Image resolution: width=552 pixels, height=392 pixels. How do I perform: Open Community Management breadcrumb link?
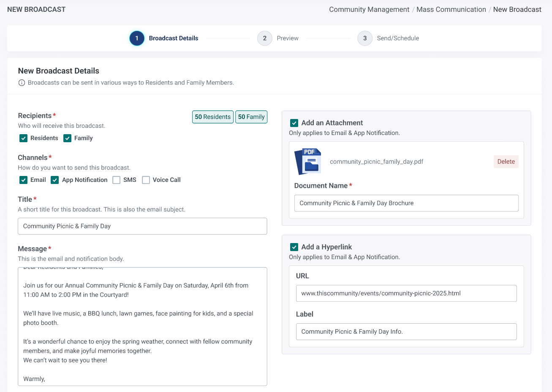click(369, 9)
